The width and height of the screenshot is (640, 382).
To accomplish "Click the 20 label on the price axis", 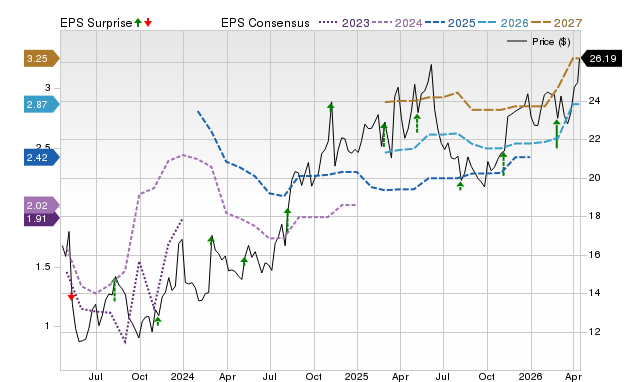I will 594,178.
